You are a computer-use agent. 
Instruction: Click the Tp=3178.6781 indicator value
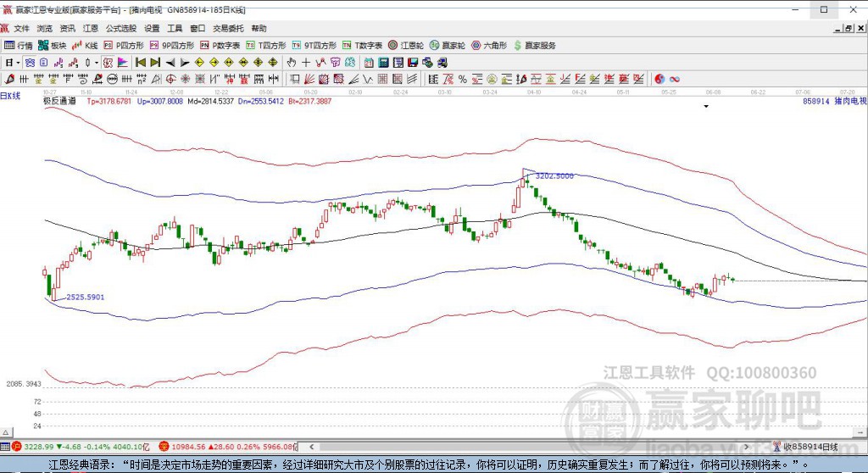pos(109,102)
